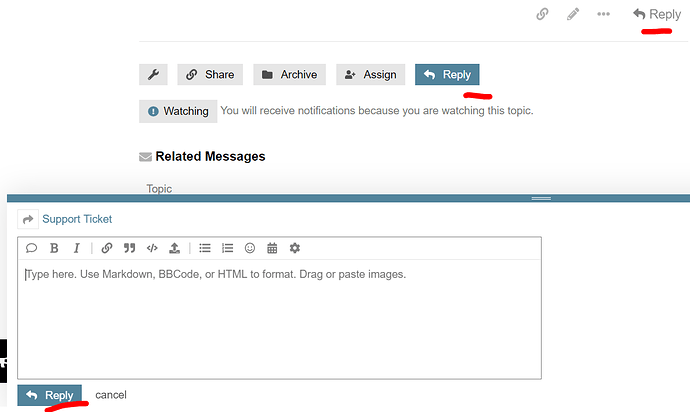Click the Assign button
The image size is (690, 412).
pyautogui.click(x=371, y=74)
